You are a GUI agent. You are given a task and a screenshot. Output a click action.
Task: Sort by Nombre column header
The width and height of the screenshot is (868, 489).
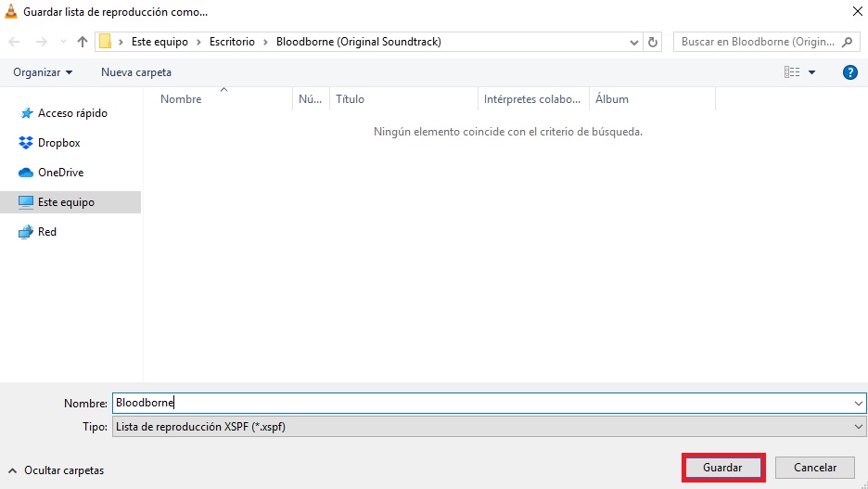pos(181,99)
